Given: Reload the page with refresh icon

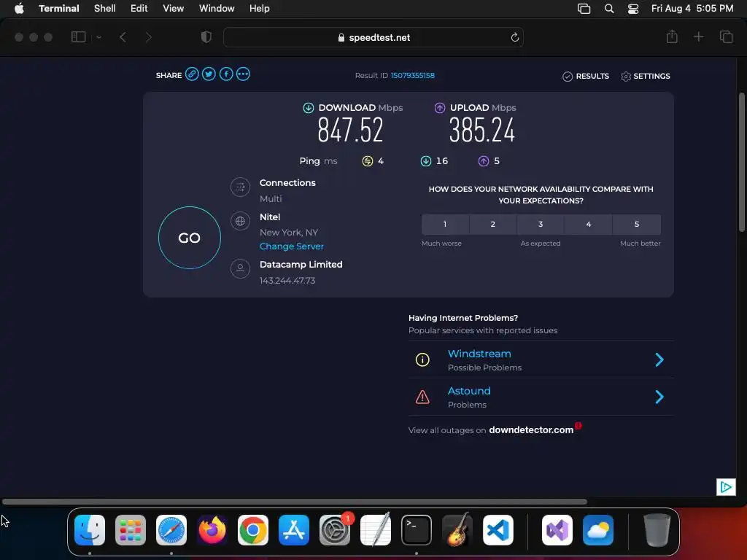Looking at the screenshot, I should 514,37.
